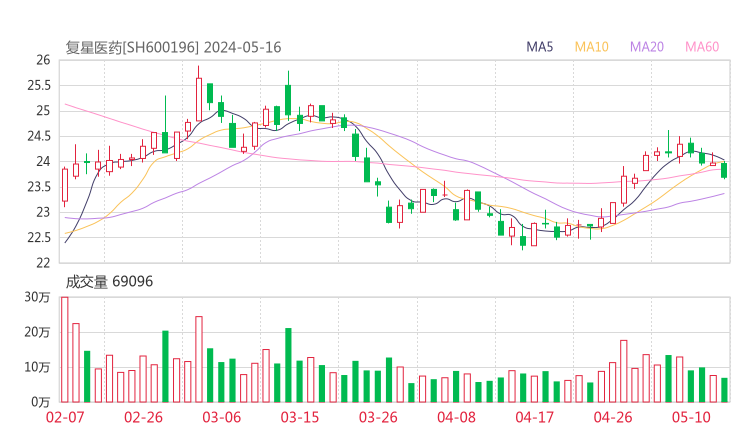Click the MA60 legend label
Screen dimensions: 740x440
coord(702,47)
